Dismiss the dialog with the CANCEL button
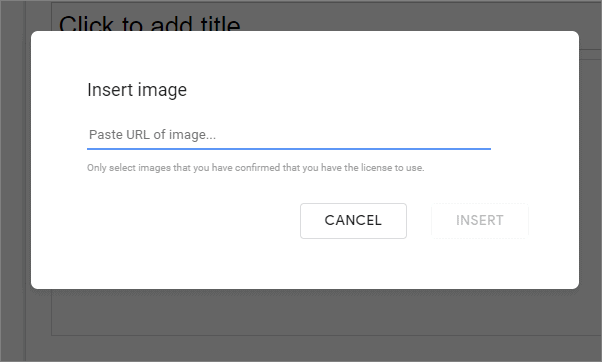The image size is (602, 362). (x=353, y=221)
